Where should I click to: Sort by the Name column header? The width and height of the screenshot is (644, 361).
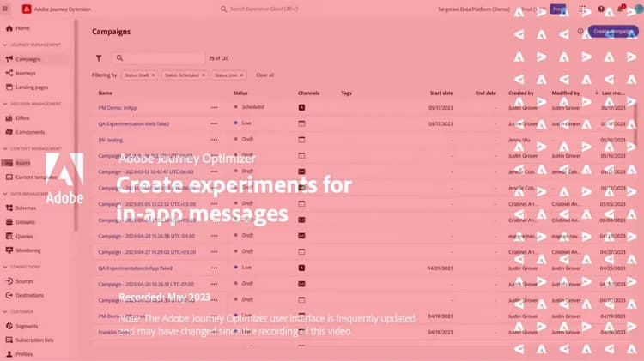click(x=106, y=93)
